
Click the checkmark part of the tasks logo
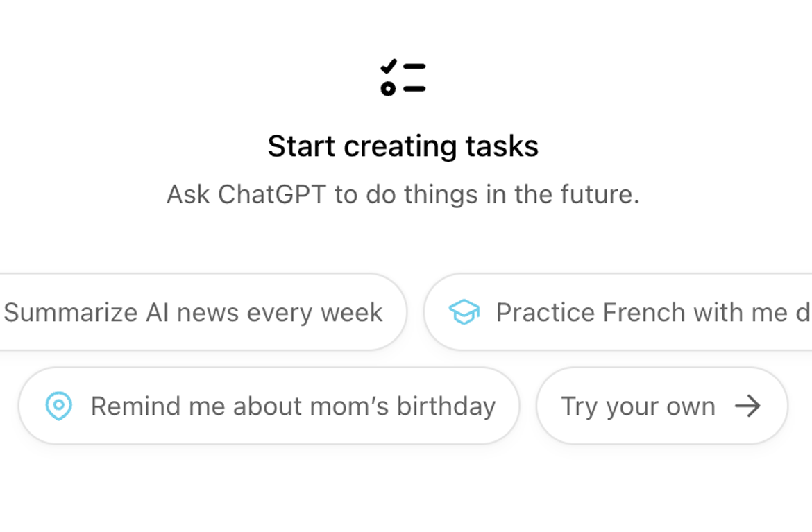pos(387,67)
